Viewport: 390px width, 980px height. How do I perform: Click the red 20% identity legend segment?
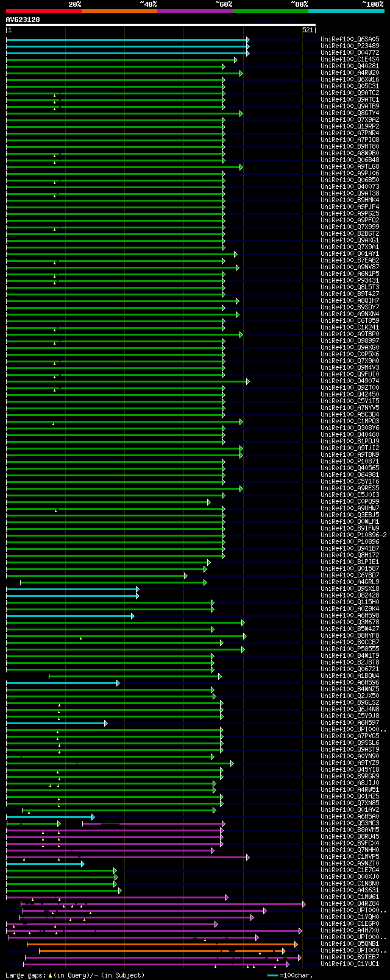tap(44, 11)
